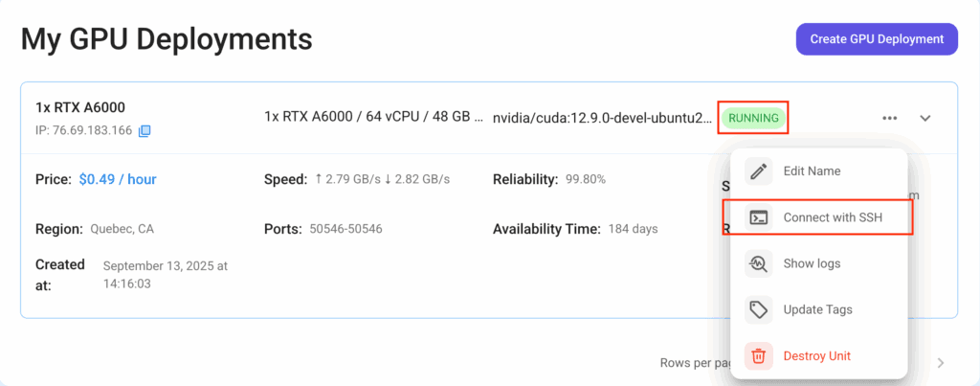Screen dimensions: 980x386
Task: Click the Show logs magnifier icon
Action: pos(759,263)
